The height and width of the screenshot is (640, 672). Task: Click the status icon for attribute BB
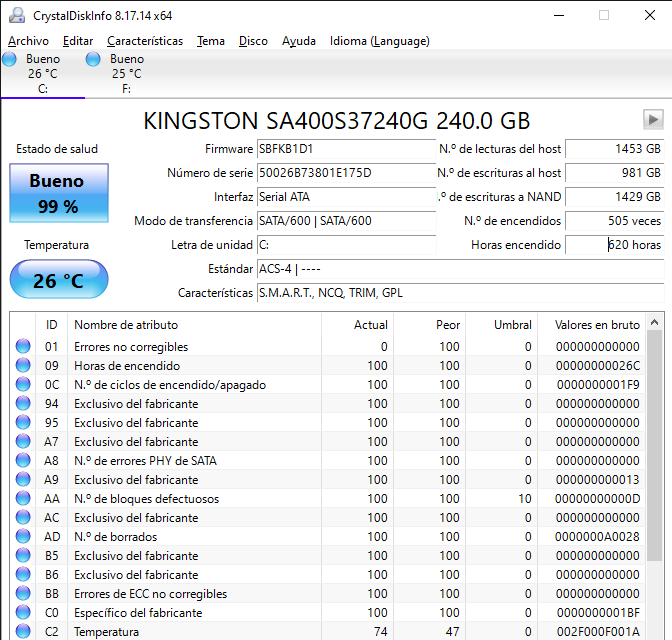click(23, 593)
